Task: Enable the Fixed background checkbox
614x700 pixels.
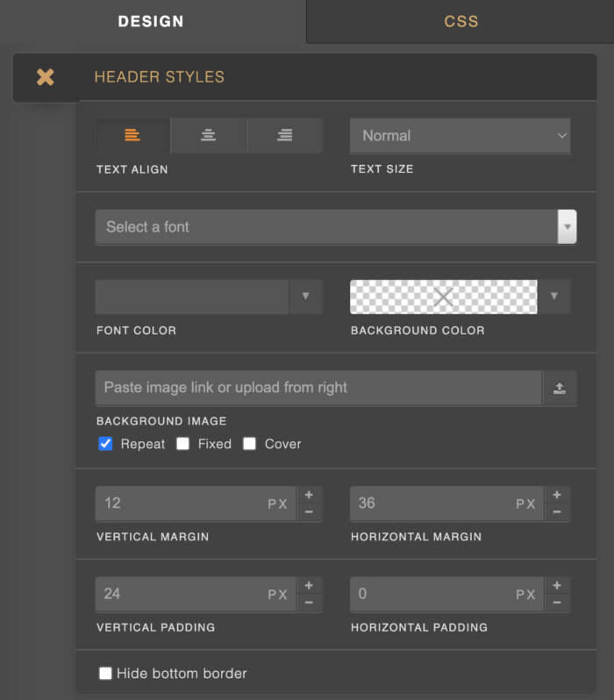Action: point(182,444)
